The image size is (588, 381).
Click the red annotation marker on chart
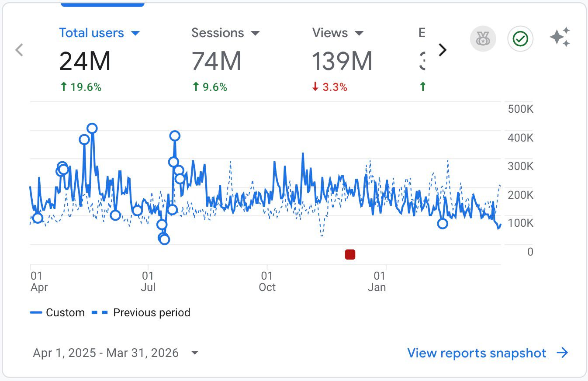(350, 254)
